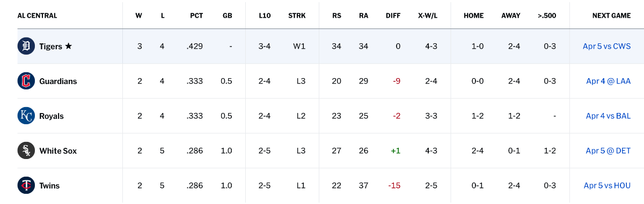Click the Minnesota Twins team logo
Viewport: 644px width, 204px height.
point(26,186)
